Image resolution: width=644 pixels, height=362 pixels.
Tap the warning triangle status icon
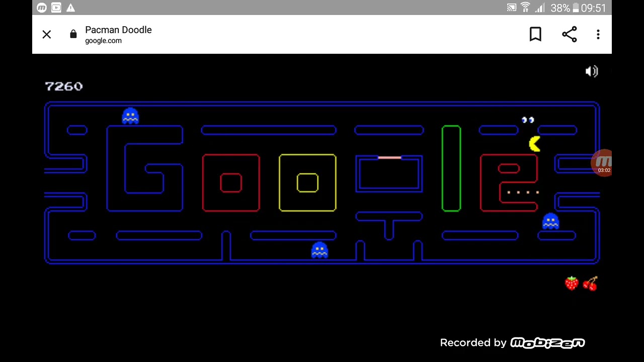coord(70,8)
